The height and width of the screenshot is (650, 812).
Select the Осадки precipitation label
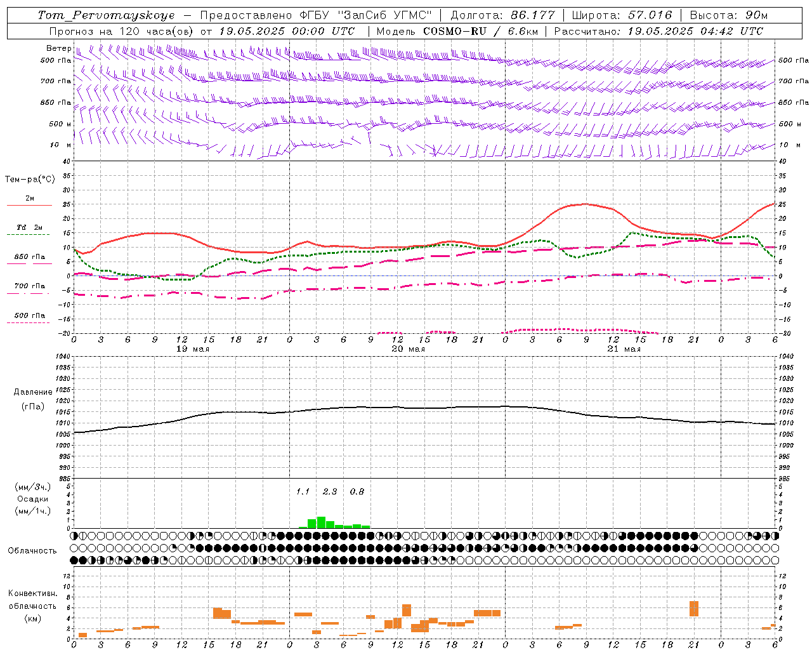tap(33, 499)
